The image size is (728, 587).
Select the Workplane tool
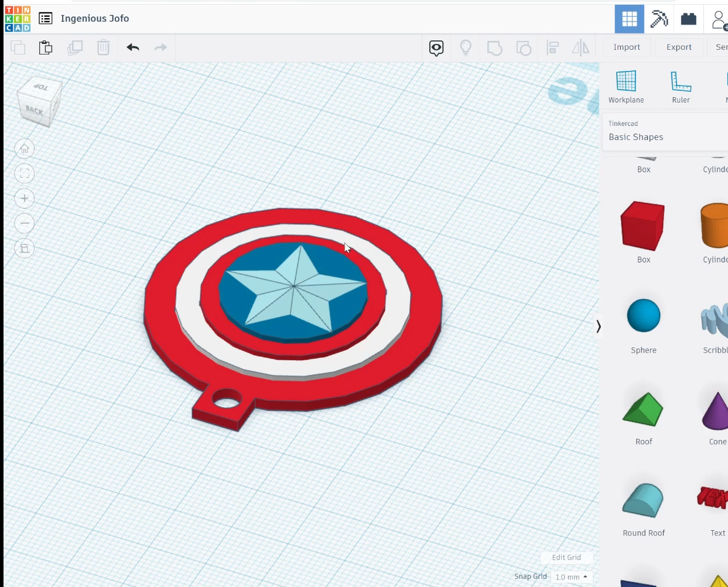pos(626,87)
